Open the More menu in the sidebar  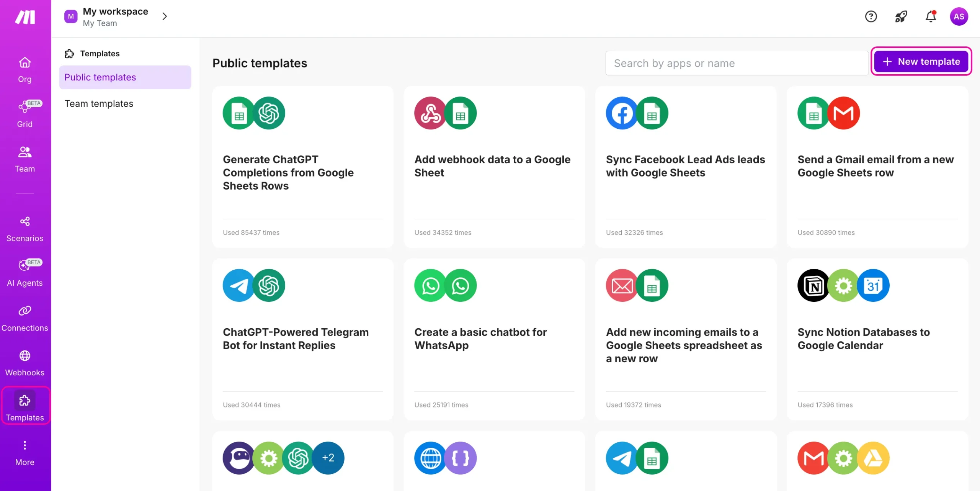(x=24, y=452)
